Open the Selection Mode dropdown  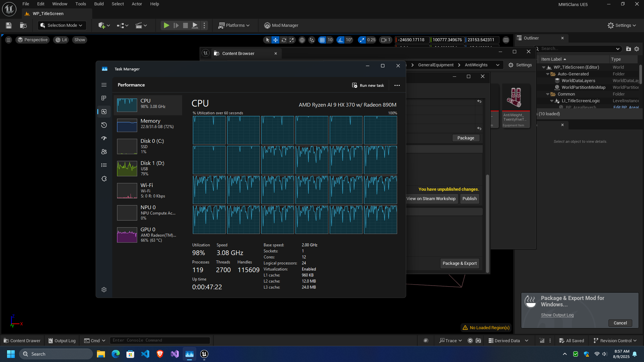click(x=62, y=25)
